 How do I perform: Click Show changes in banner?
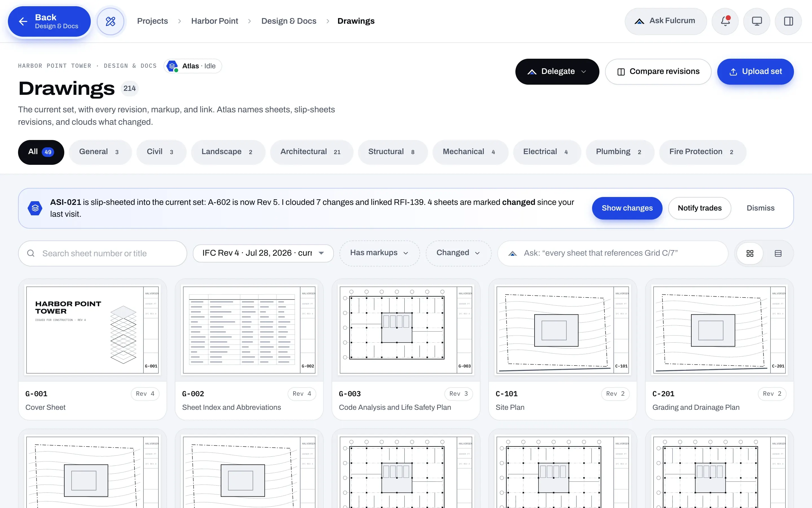coord(627,208)
